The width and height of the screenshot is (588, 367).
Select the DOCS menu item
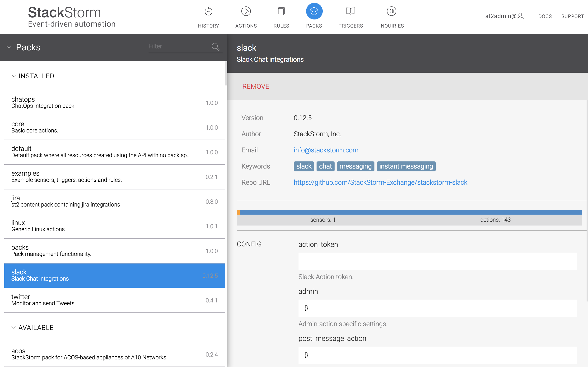point(545,16)
